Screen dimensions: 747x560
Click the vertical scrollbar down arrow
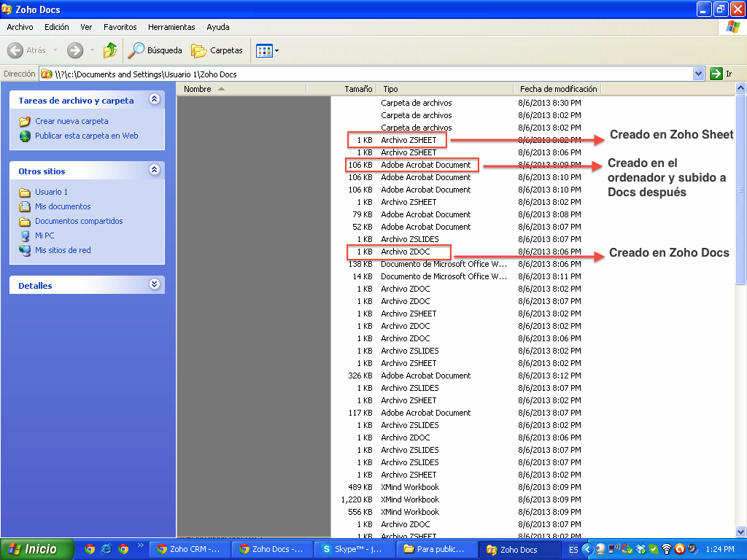740,532
